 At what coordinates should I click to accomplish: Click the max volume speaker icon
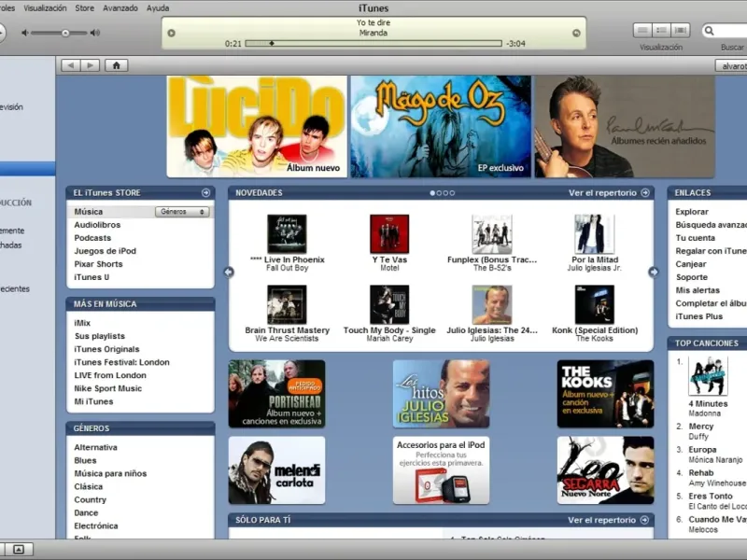coord(95,33)
